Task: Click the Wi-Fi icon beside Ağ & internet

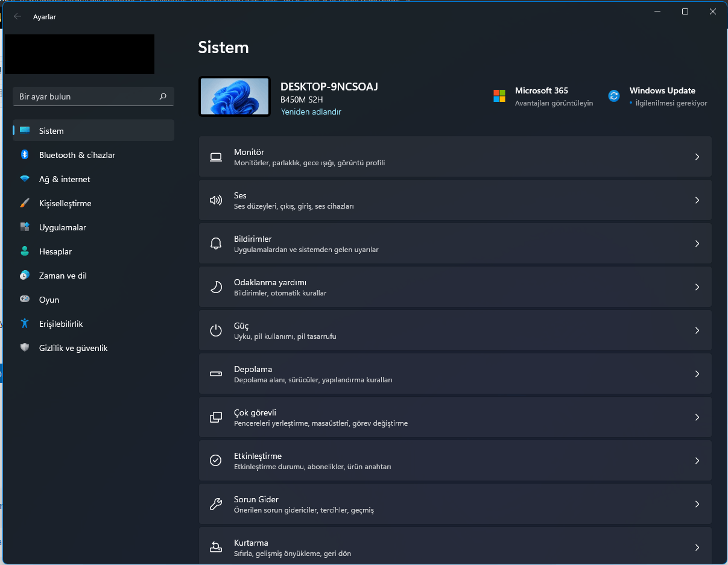Action: [25, 179]
